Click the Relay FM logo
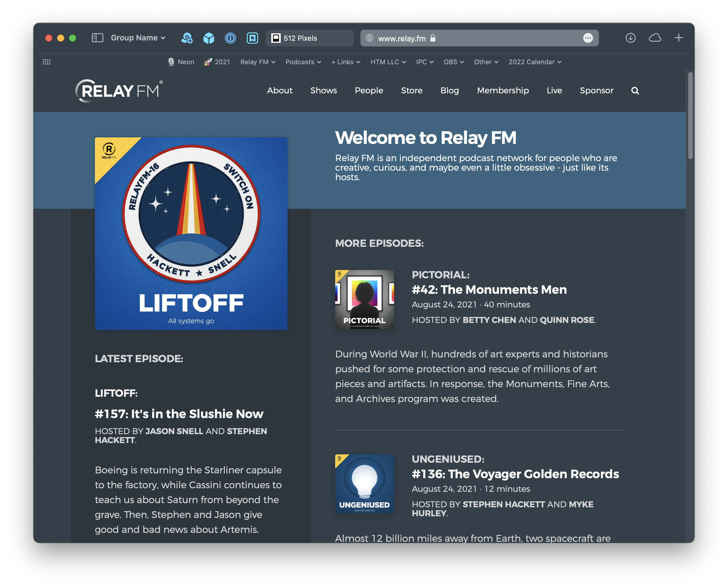Viewport: 728px width, 587px height. tap(119, 91)
